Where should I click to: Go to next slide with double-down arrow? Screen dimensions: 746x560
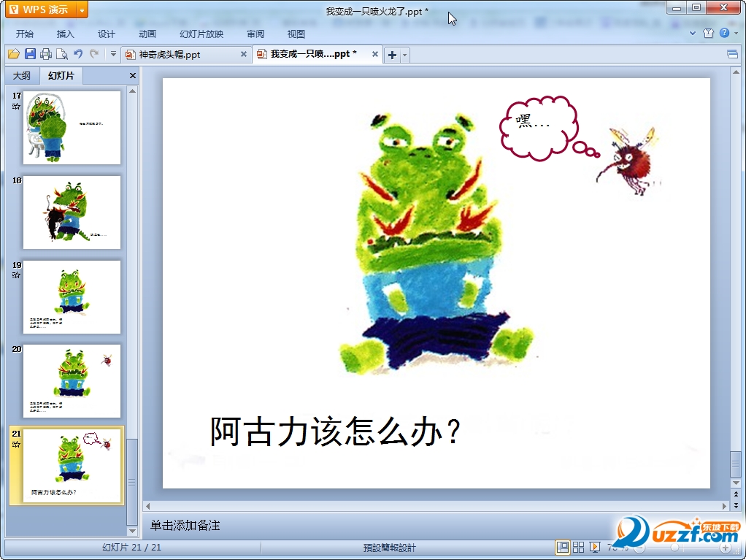[736, 505]
